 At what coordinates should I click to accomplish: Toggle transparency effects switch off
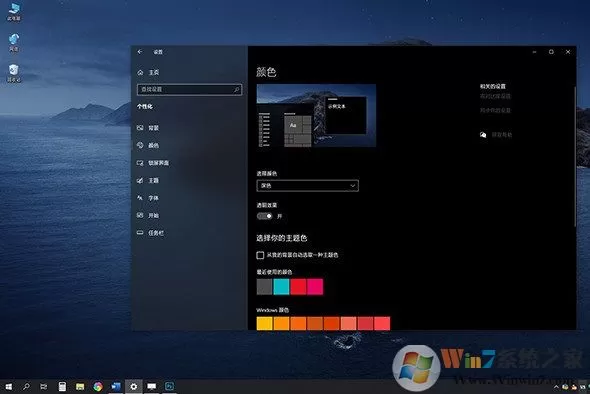pyautogui.click(x=265, y=216)
